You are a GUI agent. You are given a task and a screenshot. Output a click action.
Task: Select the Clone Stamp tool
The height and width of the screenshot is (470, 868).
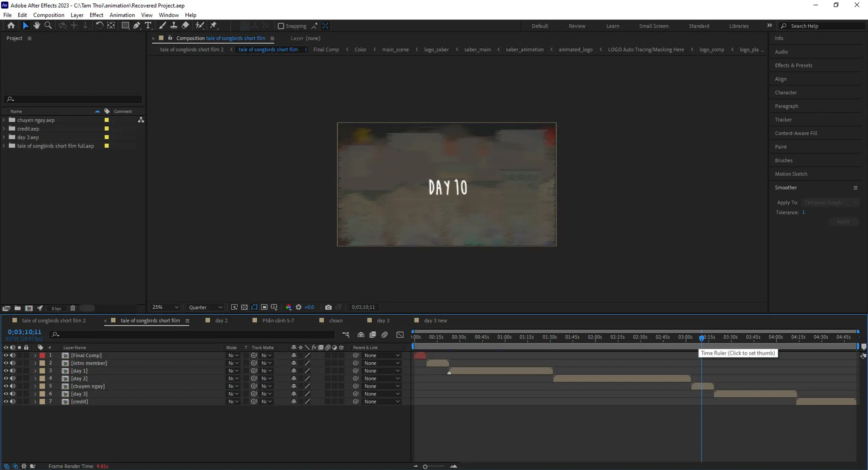tap(174, 25)
